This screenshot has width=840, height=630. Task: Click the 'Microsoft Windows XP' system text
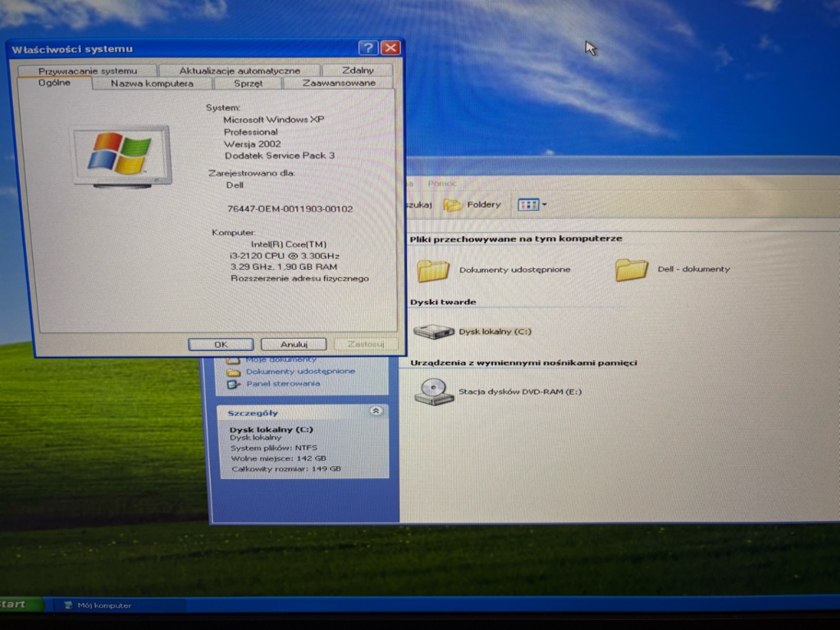pyautogui.click(x=274, y=120)
